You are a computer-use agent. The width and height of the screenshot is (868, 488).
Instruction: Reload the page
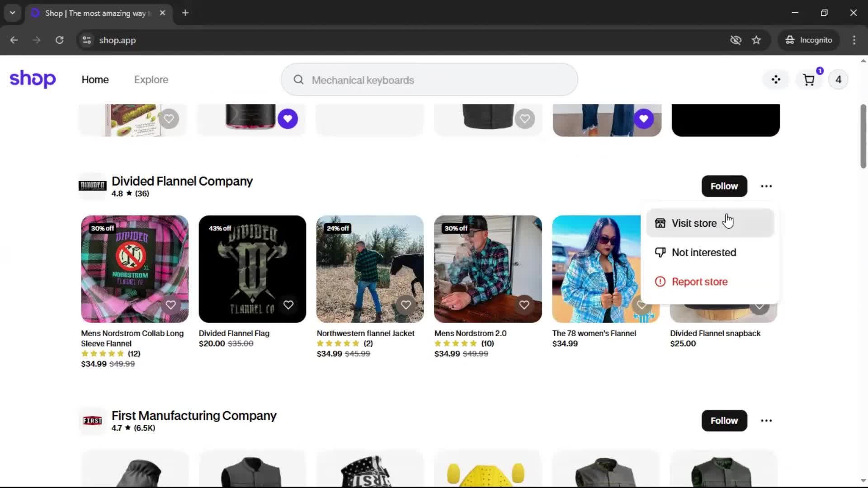click(x=59, y=40)
